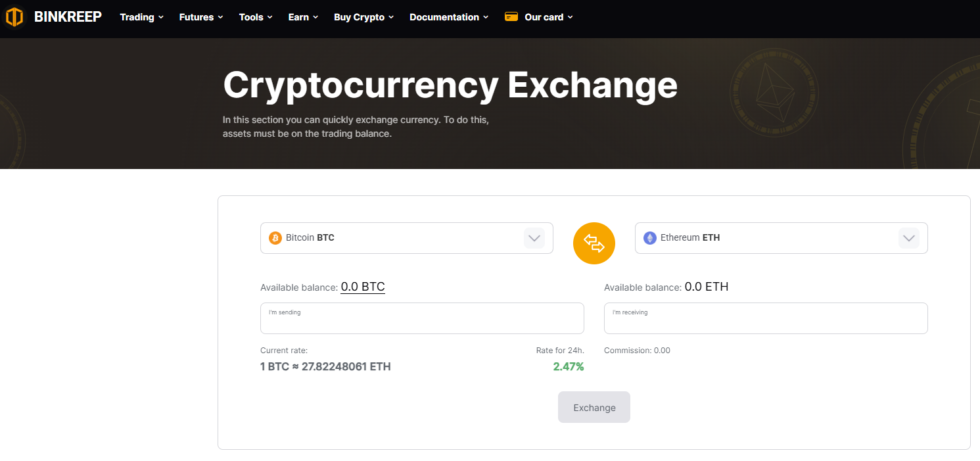Click the BINKREEP brand name text
This screenshot has height=461, width=980.
[x=68, y=17]
